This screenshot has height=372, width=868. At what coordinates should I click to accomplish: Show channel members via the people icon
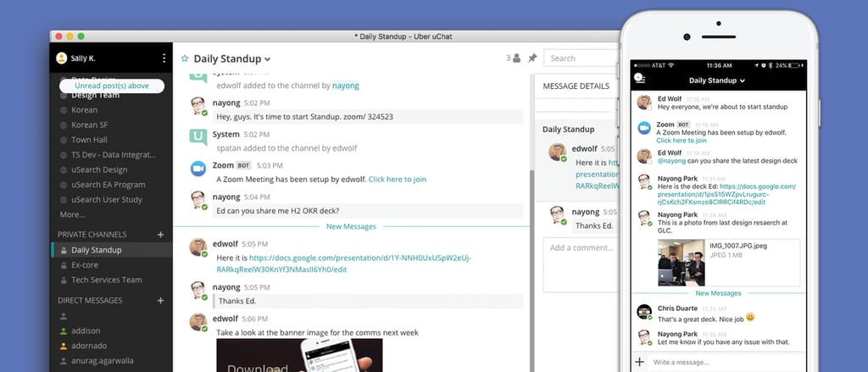pyautogui.click(x=516, y=58)
